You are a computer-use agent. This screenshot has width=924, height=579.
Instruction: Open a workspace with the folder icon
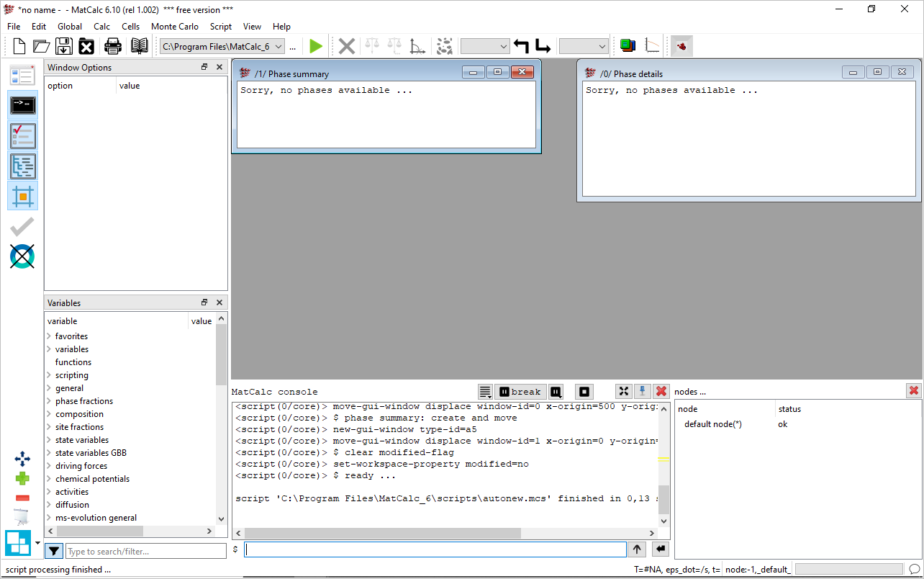[x=42, y=46]
